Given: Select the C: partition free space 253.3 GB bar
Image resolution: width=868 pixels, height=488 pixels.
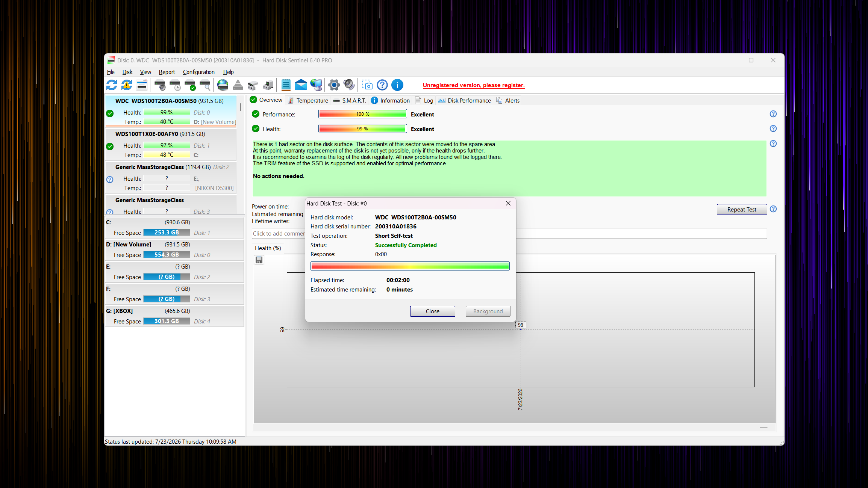Looking at the screenshot, I should point(167,233).
